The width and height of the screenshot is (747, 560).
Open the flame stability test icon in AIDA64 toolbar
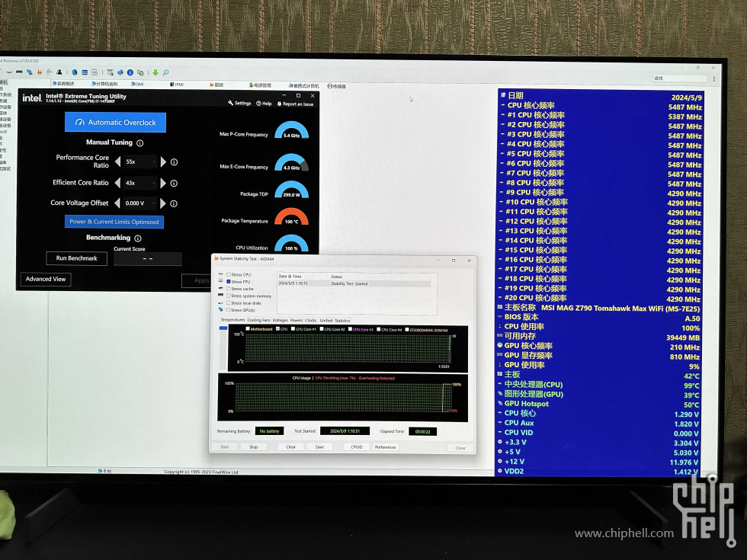pos(40,72)
